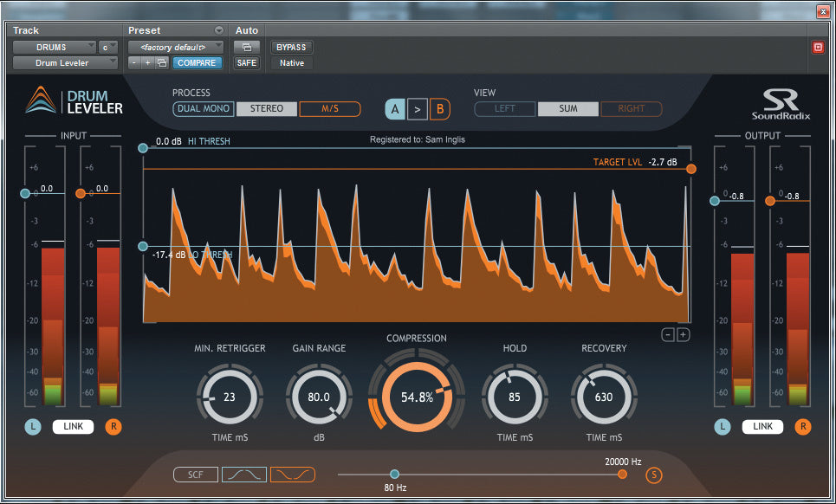Viewport: 836px width, 504px height.
Task: Click the preset copy settings icon
Action: coord(161,63)
